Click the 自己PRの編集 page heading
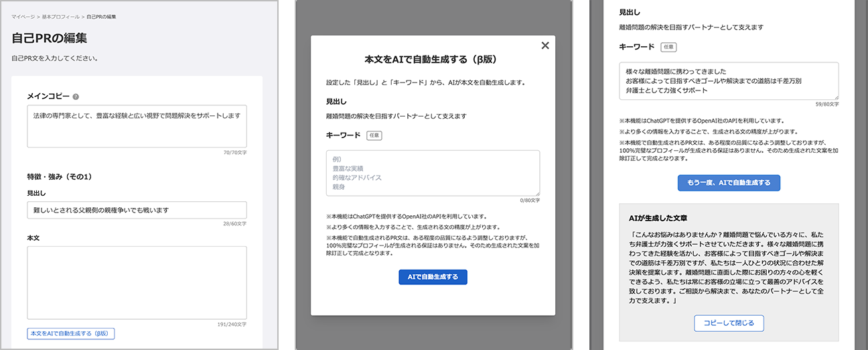Screen dimensions: 868x350 [49, 38]
